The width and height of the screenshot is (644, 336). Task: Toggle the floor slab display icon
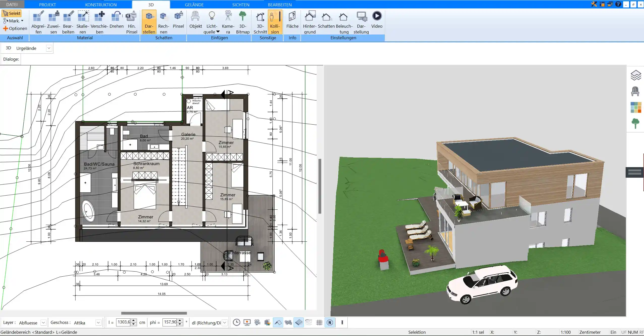click(299, 322)
